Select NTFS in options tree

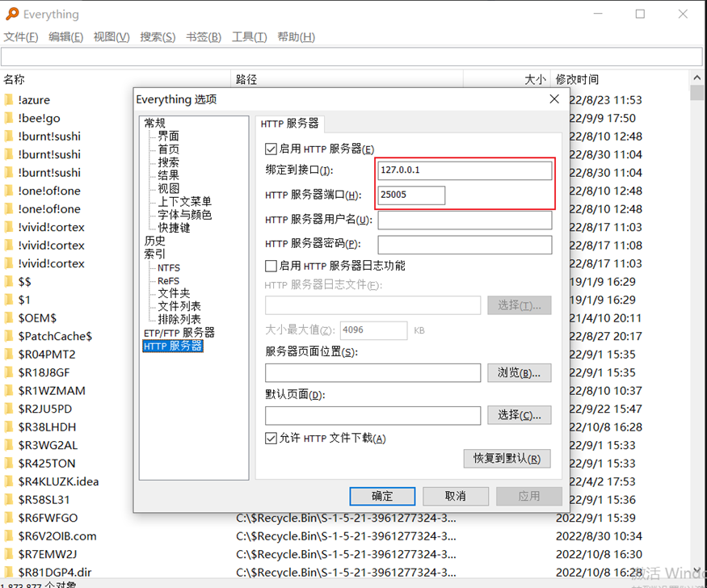click(x=169, y=267)
